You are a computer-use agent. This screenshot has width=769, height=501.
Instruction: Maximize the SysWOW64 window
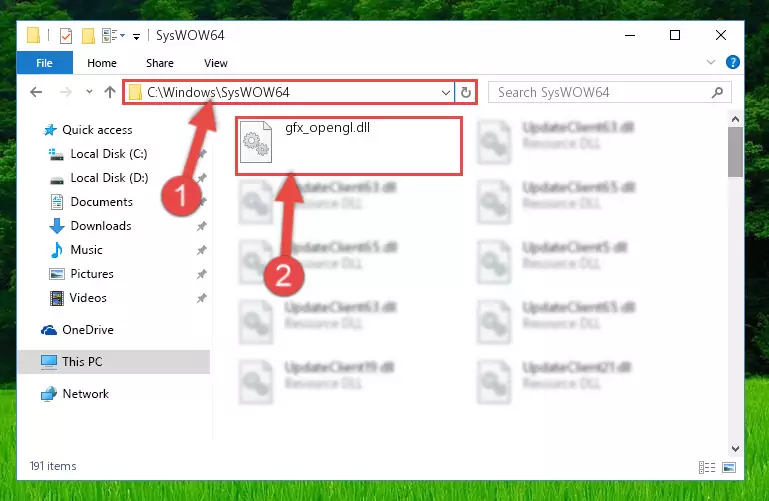pyautogui.click(x=675, y=35)
